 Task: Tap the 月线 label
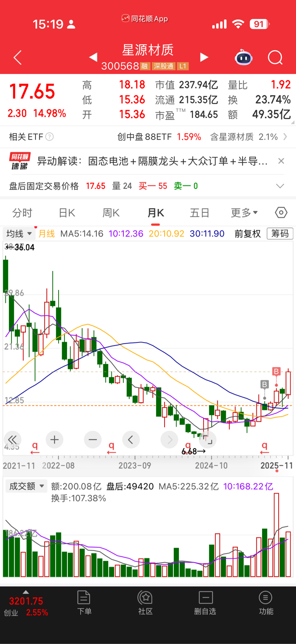tap(47, 234)
